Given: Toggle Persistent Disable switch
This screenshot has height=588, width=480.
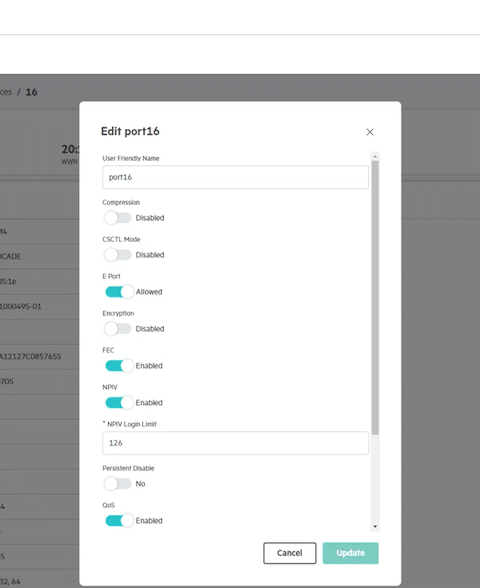Looking at the screenshot, I should click(118, 484).
